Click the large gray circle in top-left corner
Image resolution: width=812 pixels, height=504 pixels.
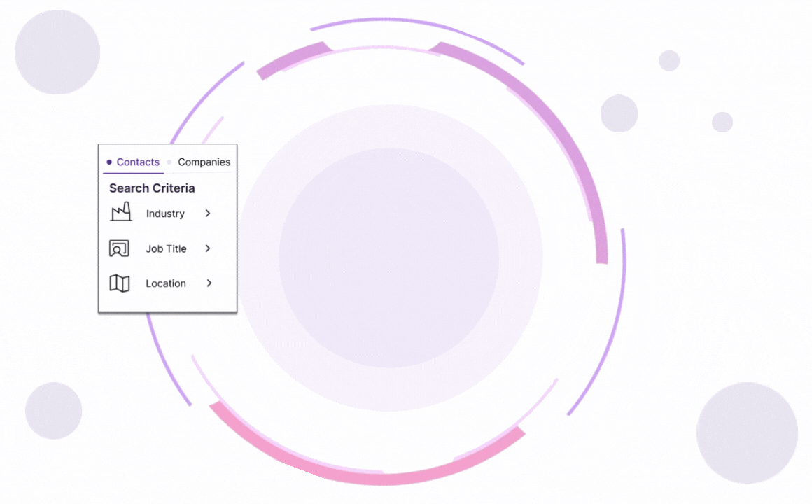point(57,52)
